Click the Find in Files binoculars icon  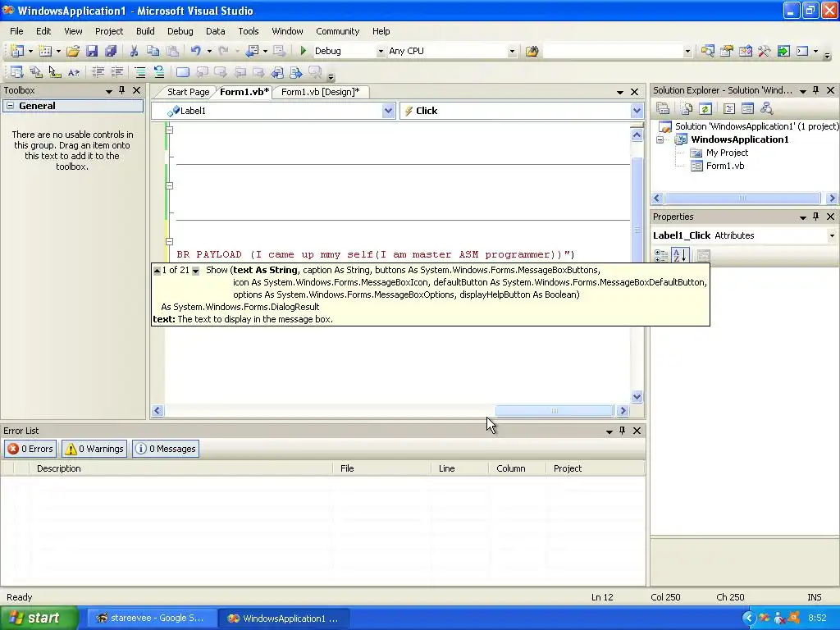click(x=532, y=51)
